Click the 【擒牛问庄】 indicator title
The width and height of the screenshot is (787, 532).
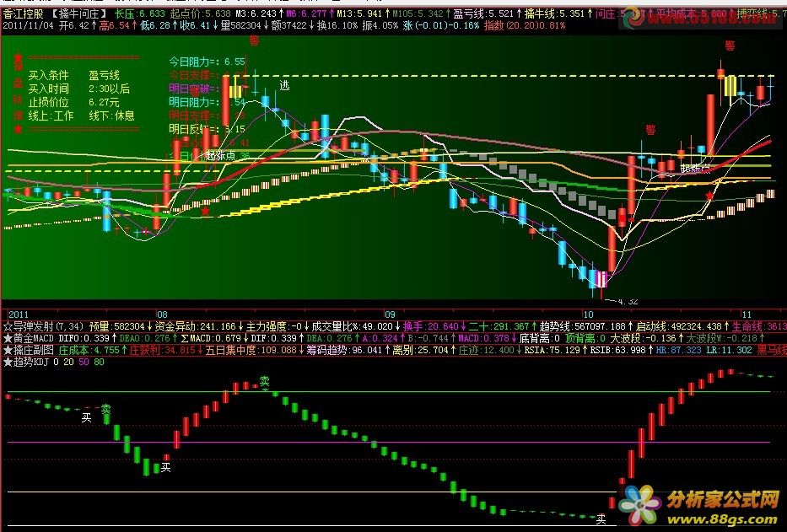[x=79, y=14]
